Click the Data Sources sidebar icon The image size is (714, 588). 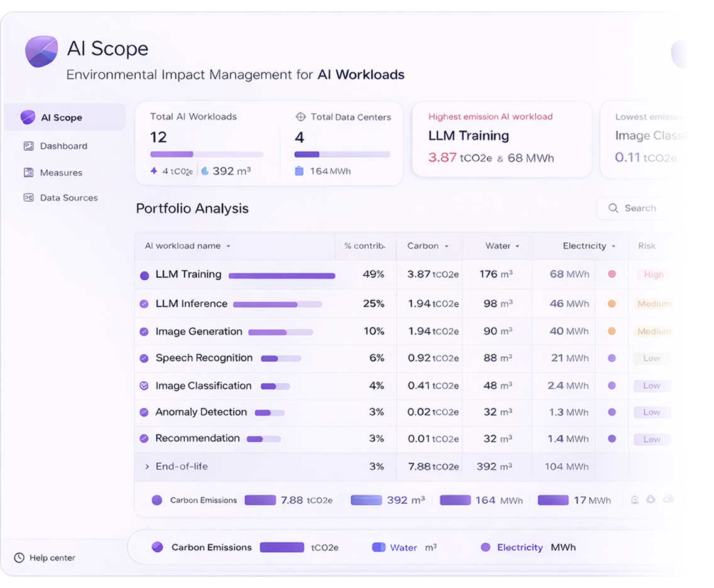28,198
